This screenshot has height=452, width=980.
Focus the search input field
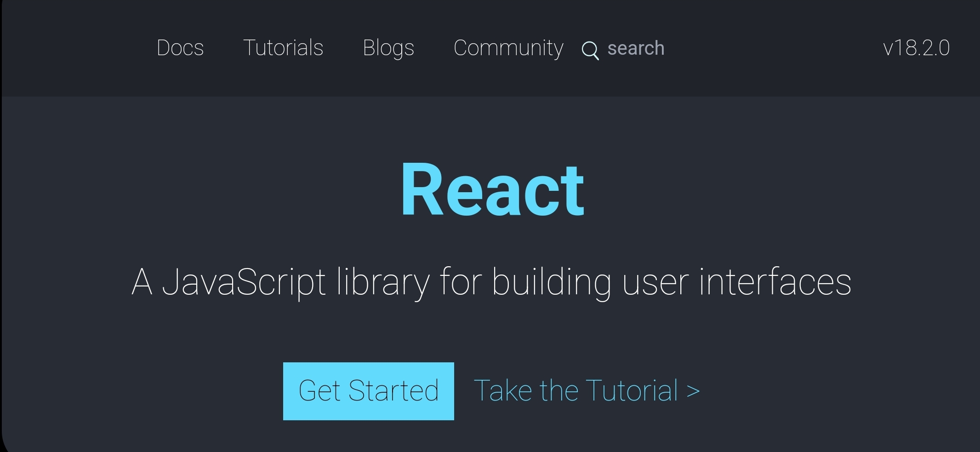[636, 48]
